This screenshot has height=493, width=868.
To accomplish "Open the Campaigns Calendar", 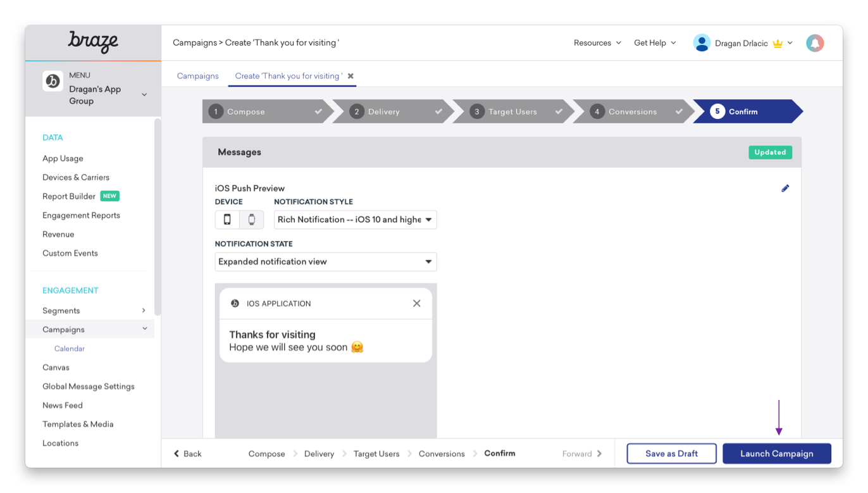I will [70, 349].
